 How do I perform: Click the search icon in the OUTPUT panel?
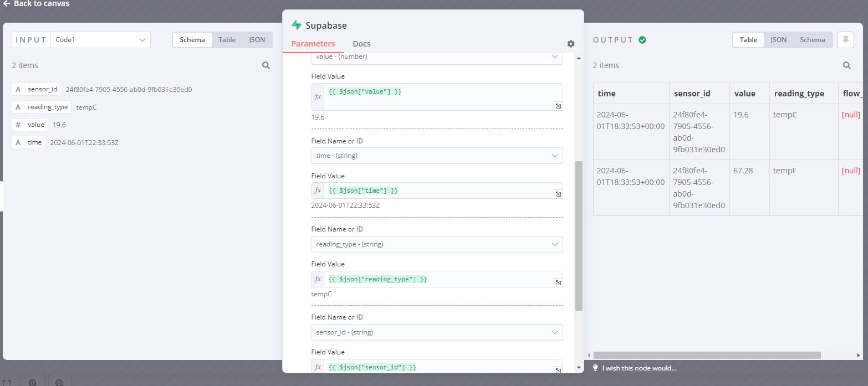tap(847, 65)
